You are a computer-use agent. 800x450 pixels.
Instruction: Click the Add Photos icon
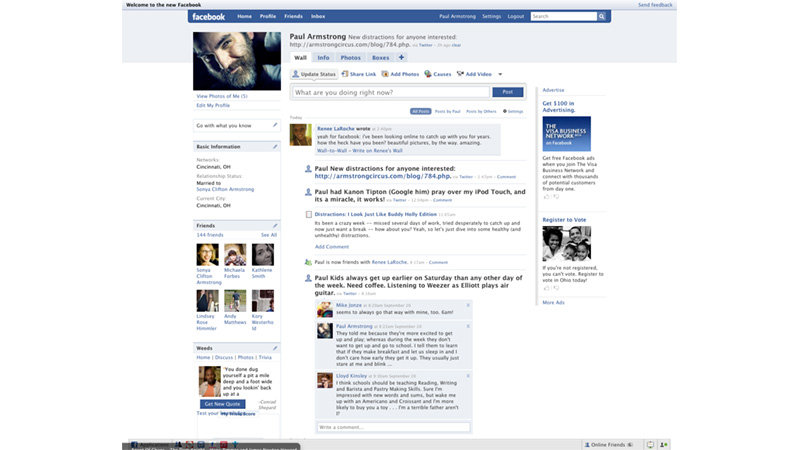tap(385, 74)
